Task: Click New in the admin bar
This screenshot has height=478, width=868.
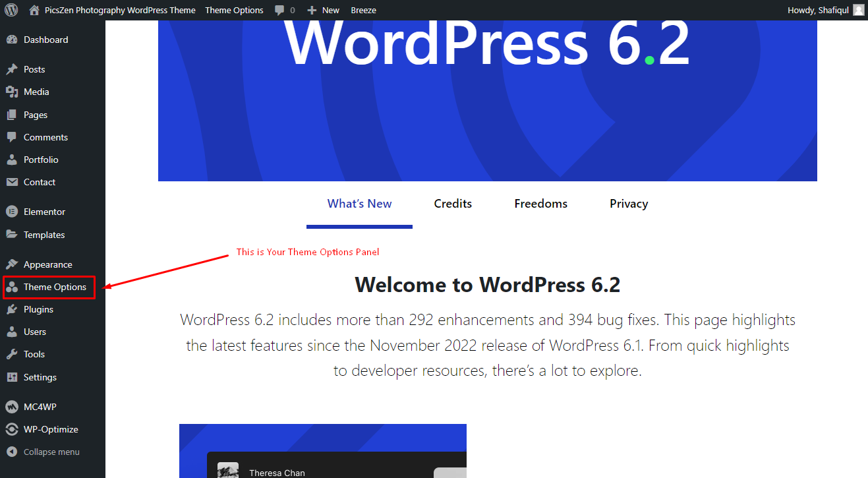Action: (331, 10)
